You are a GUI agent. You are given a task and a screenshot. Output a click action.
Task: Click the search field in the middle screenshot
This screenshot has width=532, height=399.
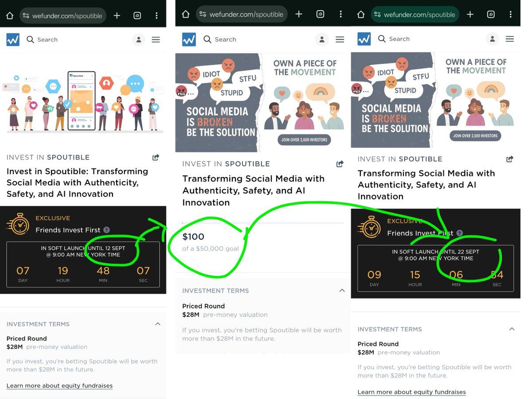(220, 39)
